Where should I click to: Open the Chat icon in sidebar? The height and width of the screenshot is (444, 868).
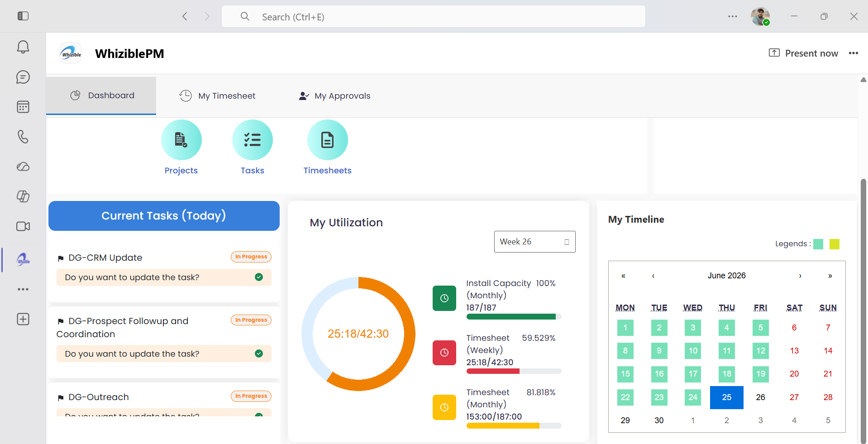(23, 77)
